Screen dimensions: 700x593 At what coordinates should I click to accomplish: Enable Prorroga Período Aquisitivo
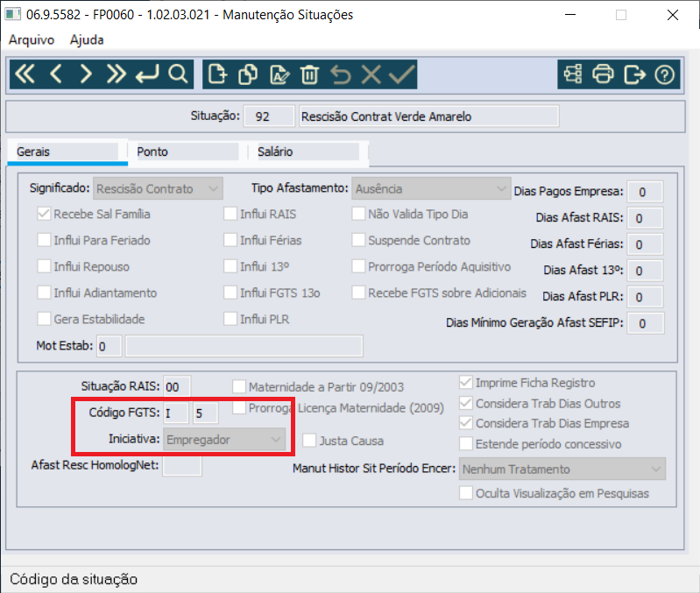[358, 266]
